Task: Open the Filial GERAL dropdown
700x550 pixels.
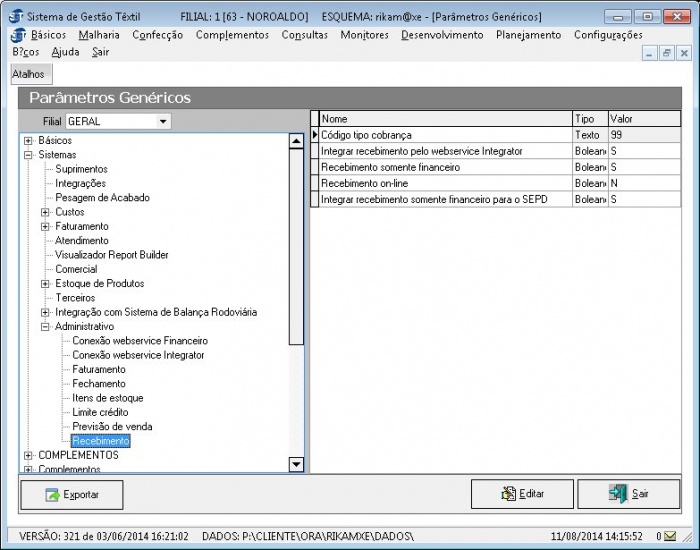Action: coord(164,122)
